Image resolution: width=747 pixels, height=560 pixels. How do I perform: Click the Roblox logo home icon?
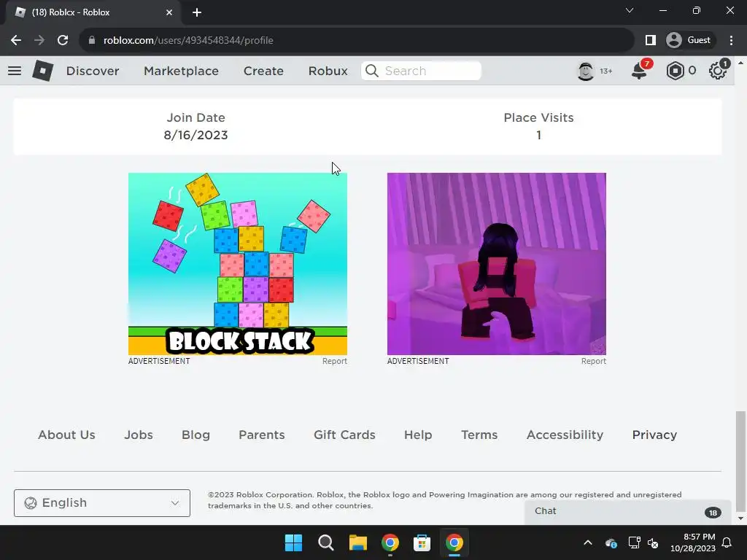(x=42, y=71)
